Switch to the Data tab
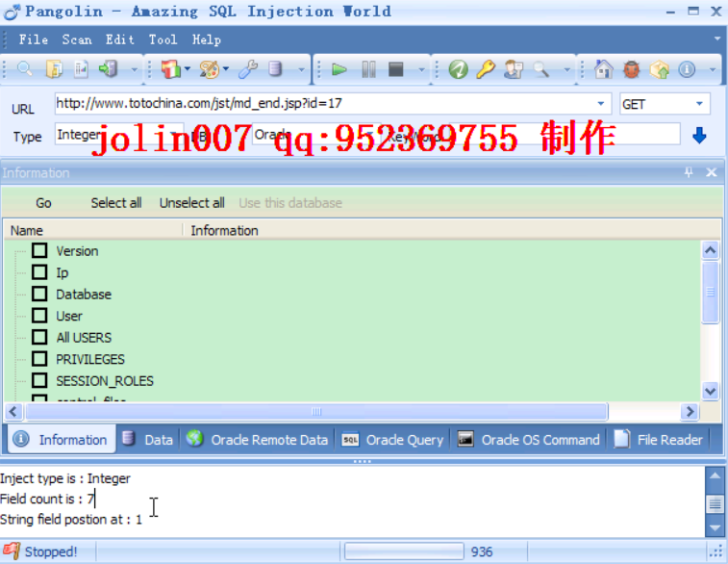 tap(148, 439)
